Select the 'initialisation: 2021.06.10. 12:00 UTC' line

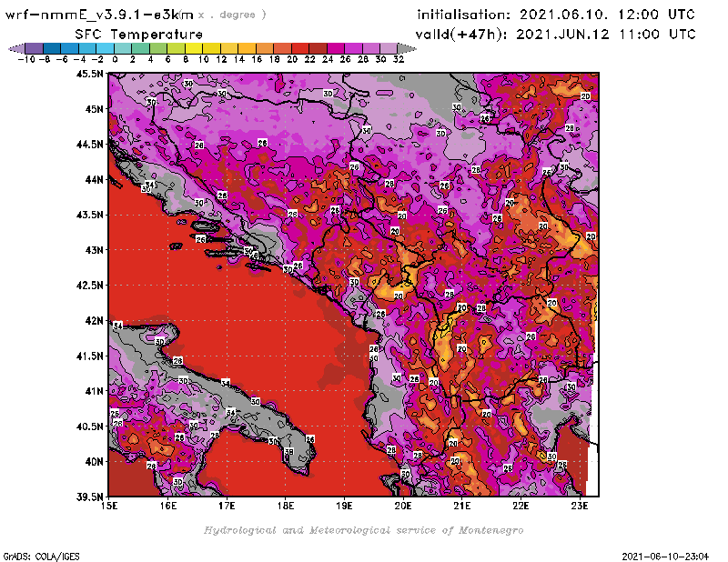[556, 15]
